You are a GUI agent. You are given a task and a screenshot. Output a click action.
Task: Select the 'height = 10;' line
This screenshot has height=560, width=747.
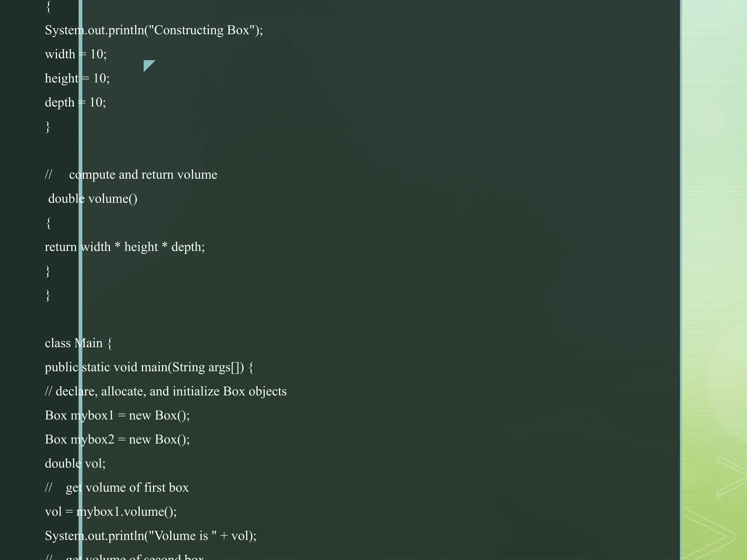pyautogui.click(x=77, y=78)
